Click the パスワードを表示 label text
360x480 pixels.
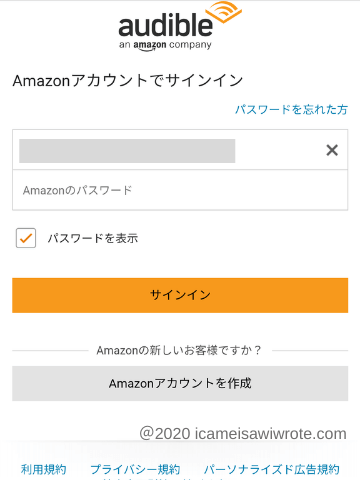coord(92,238)
